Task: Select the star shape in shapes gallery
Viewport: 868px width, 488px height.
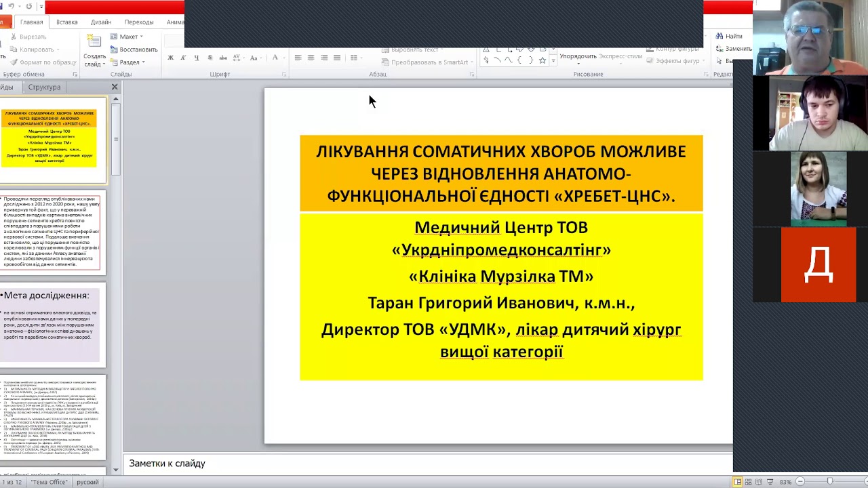Action: (x=542, y=60)
